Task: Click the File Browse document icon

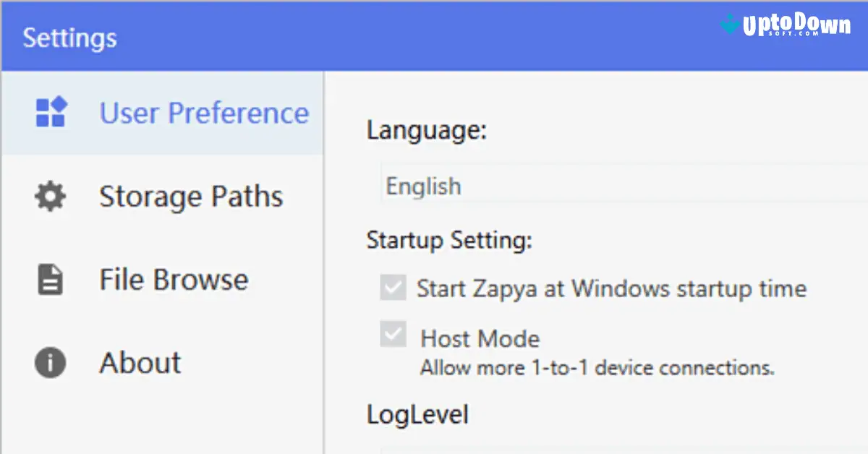Action: pyautogui.click(x=48, y=279)
